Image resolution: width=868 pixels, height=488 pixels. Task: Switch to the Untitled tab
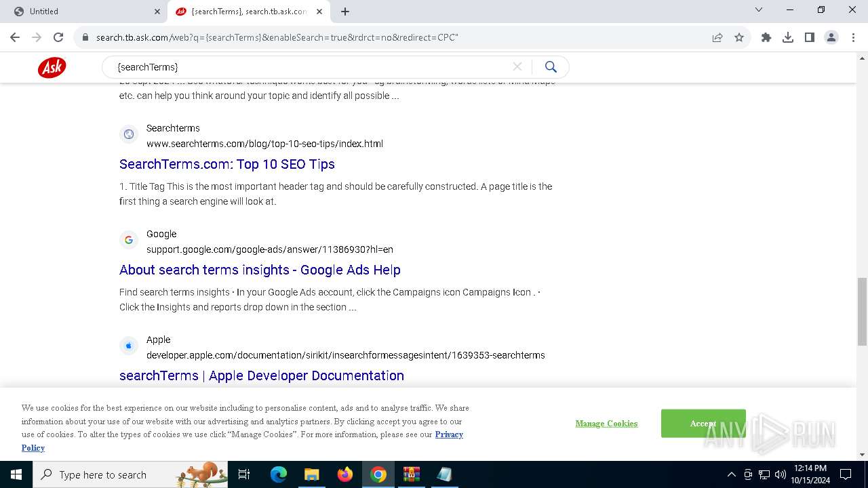pos(84,11)
